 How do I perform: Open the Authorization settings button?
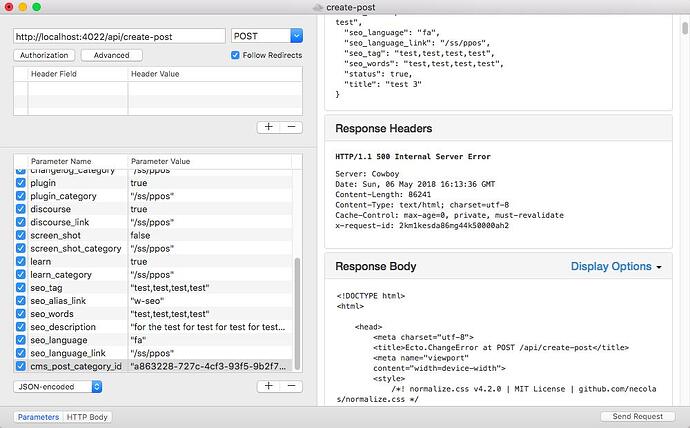coord(44,55)
